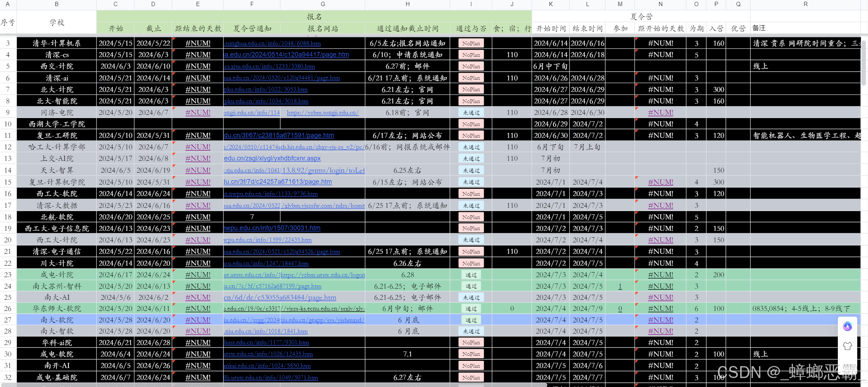
Task: Open the hust.edu.cn/info/1177/9301.htm link
Action: point(266,342)
